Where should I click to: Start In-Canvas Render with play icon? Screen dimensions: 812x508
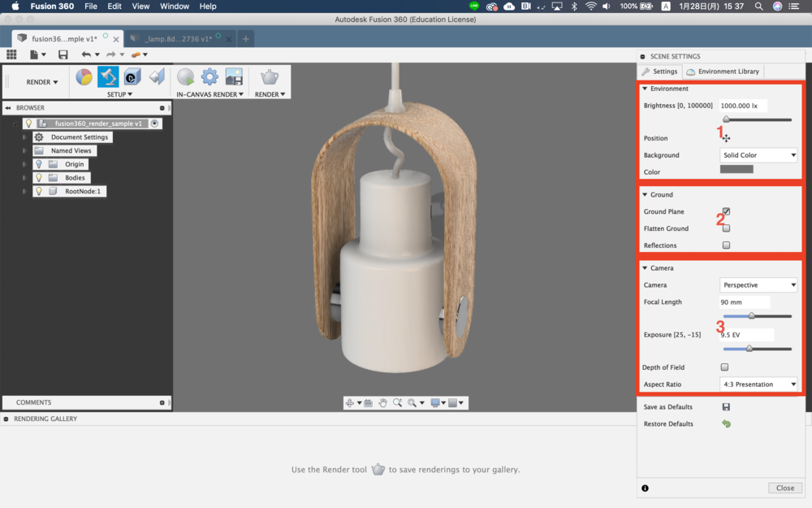pyautogui.click(x=186, y=77)
